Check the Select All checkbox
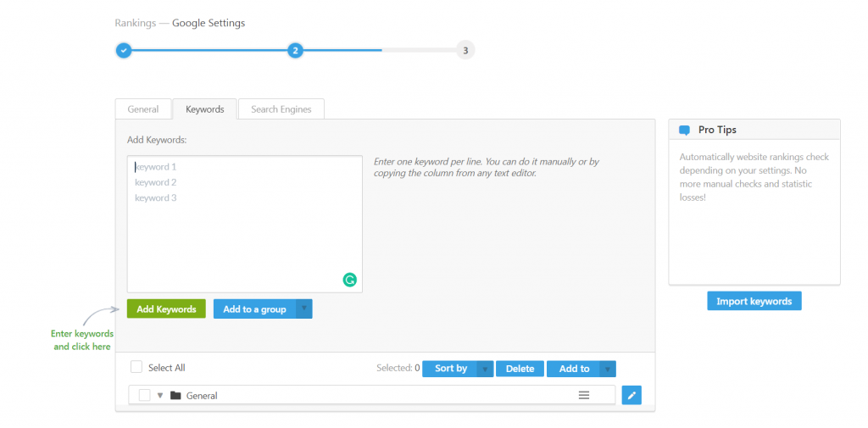Screen dimensions: 868x428 [136, 367]
